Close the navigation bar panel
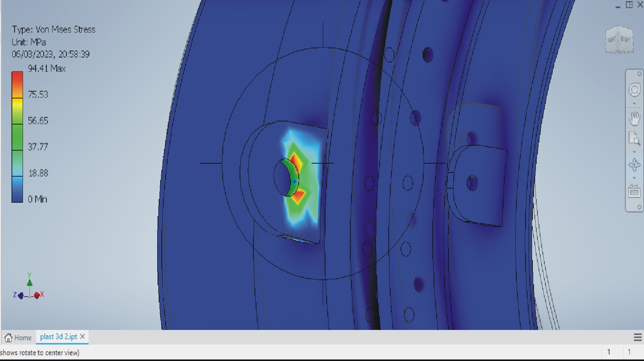Viewport: 644px width, 361px height. point(639,74)
